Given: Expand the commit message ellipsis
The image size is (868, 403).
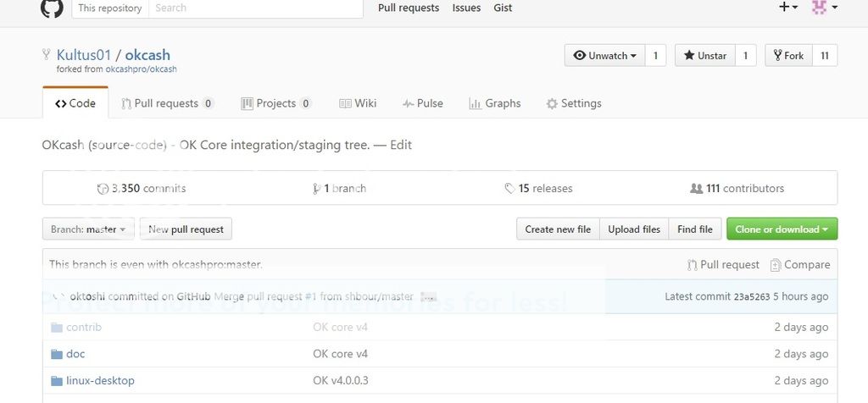Looking at the screenshot, I should tap(428, 297).
